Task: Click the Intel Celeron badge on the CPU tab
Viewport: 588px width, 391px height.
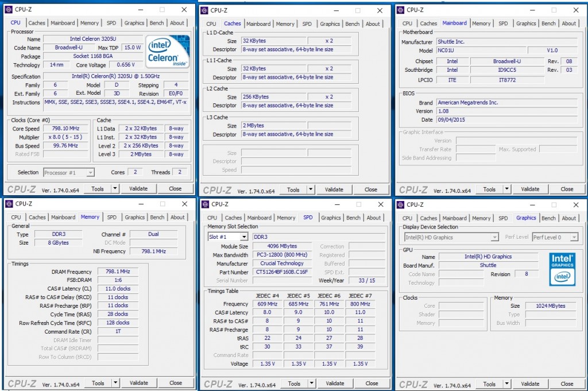Action: (167, 51)
